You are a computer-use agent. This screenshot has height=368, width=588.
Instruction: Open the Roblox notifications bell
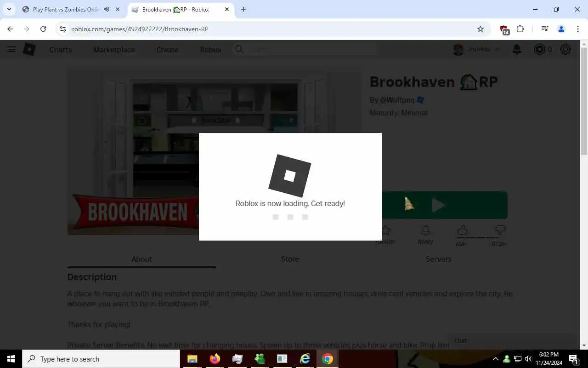(517, 49)
